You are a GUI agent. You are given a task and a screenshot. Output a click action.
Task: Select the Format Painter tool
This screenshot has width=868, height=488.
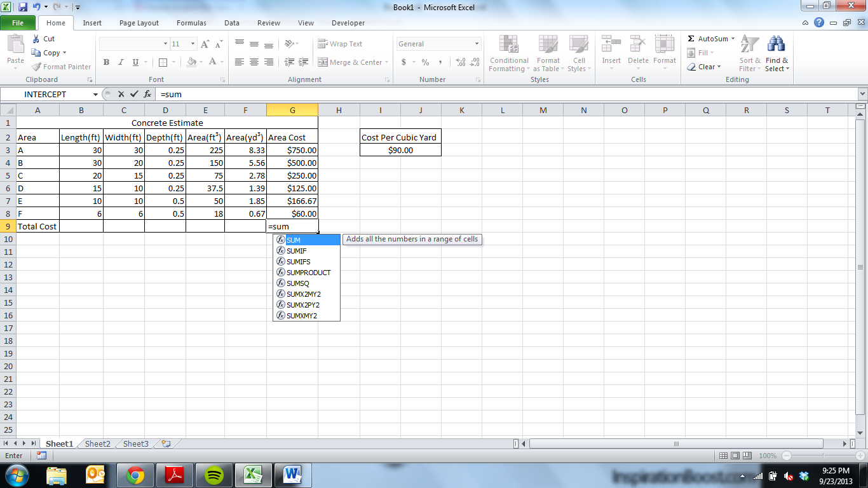(60, 66)
